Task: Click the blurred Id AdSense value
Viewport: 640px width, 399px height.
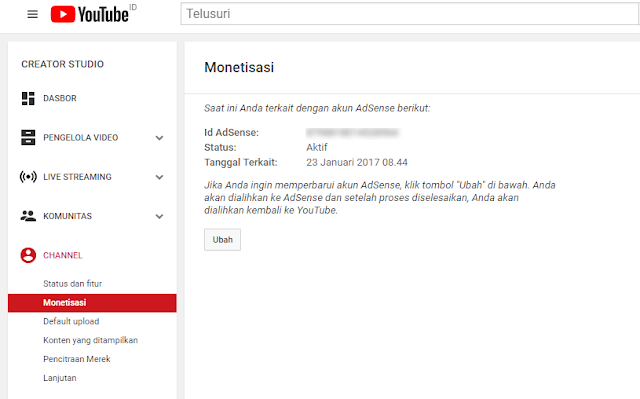Action: (353, 132)
